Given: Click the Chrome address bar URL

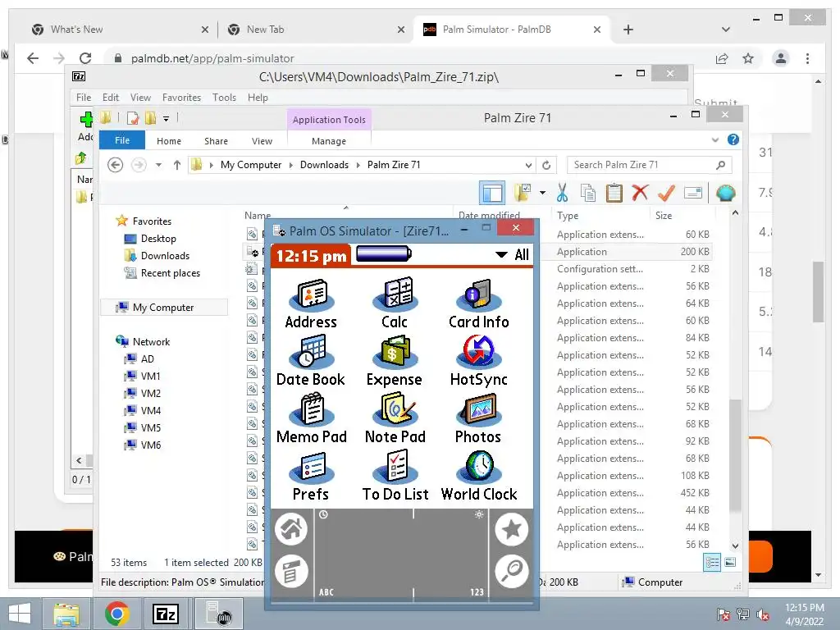Looking at the screenshot, I should click(212, 58).
